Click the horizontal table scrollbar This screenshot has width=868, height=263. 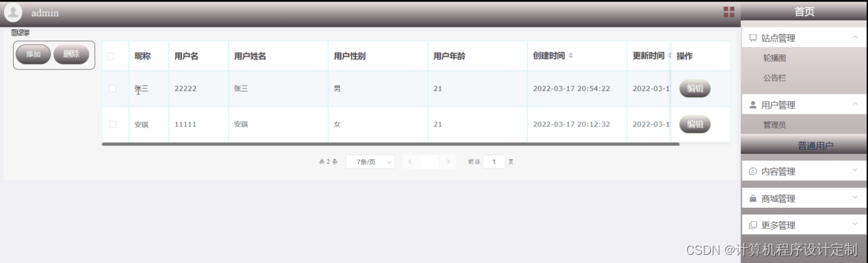pos(391,144)
